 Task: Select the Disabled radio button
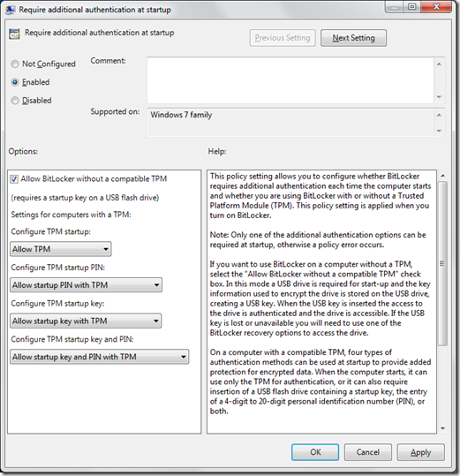(14, 101)
